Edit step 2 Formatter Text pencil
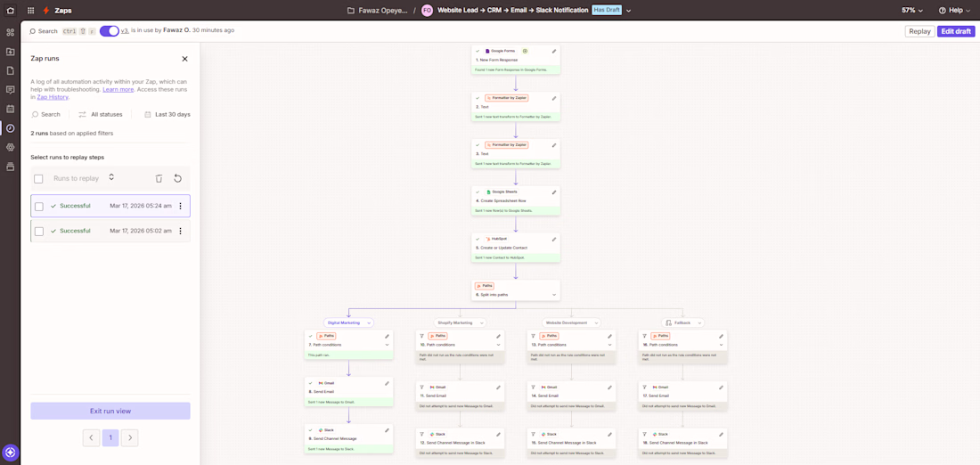The height and width of the screenshot is (465, 980). 554,98
